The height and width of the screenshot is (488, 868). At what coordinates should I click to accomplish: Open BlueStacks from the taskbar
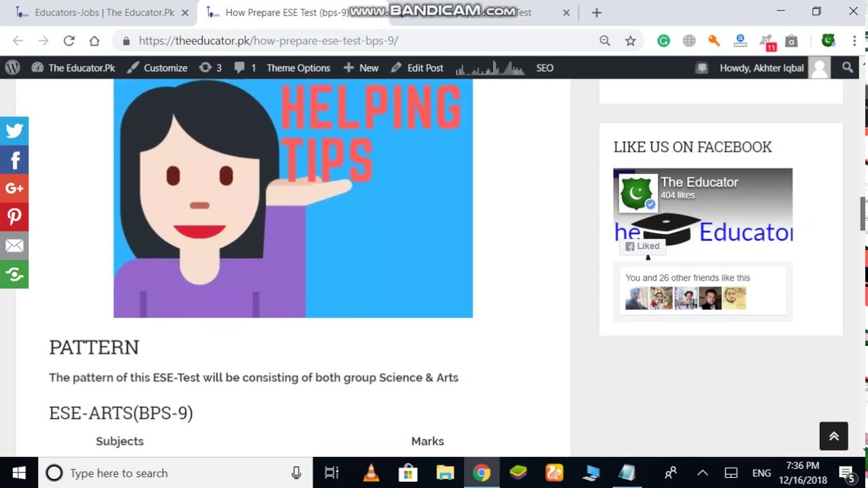click(x=518, y=473)
